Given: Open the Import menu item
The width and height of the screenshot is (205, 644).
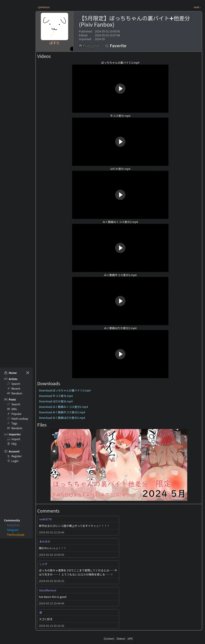Looking at the screenshot, I should [16, 439].
